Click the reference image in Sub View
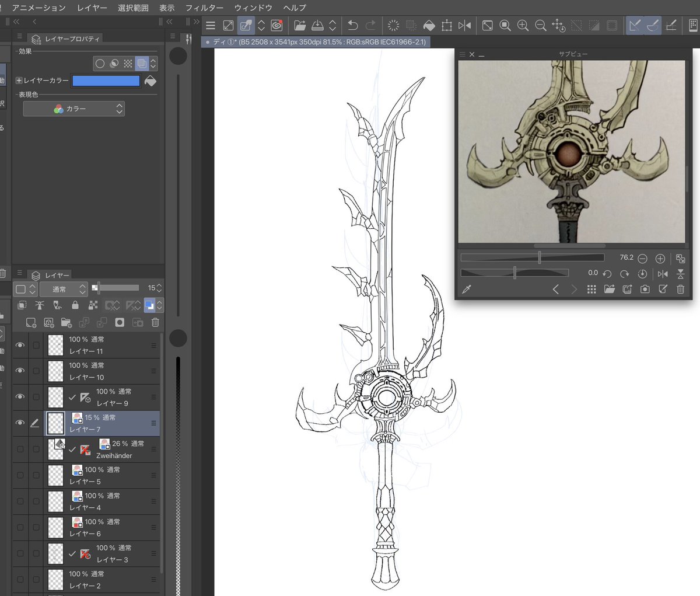Viewport: 700px width, 596px height. 572,151
